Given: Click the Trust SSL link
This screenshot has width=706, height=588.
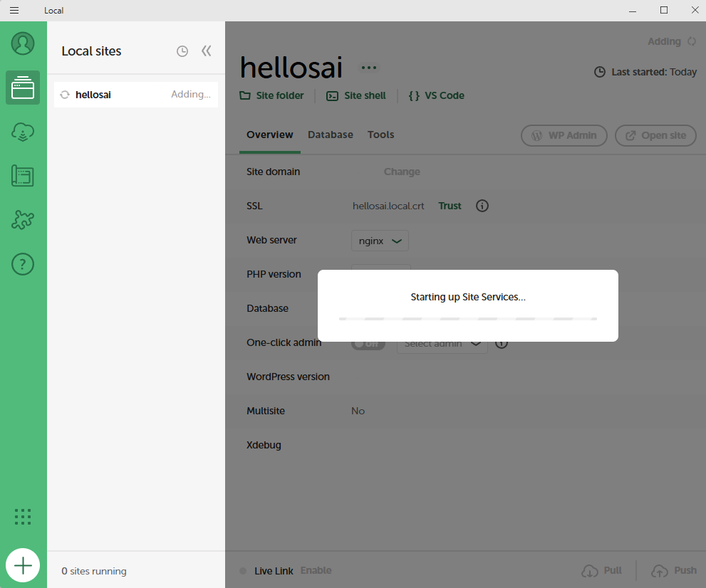Looking at the screenshot, I should pyautogui.click(x=450, y=206).
